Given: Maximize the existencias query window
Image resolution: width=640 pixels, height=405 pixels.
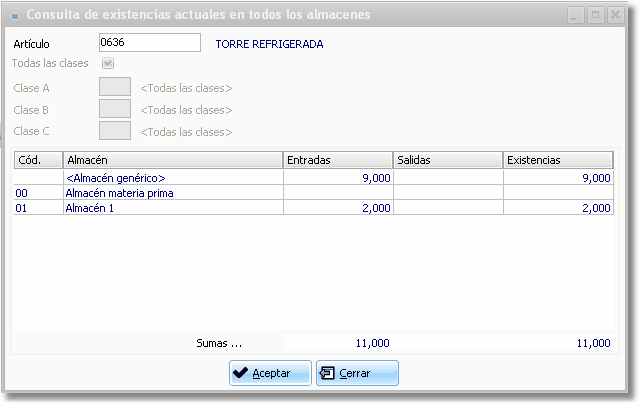Looking at the screenshot, I should click(x=594, y=15).
